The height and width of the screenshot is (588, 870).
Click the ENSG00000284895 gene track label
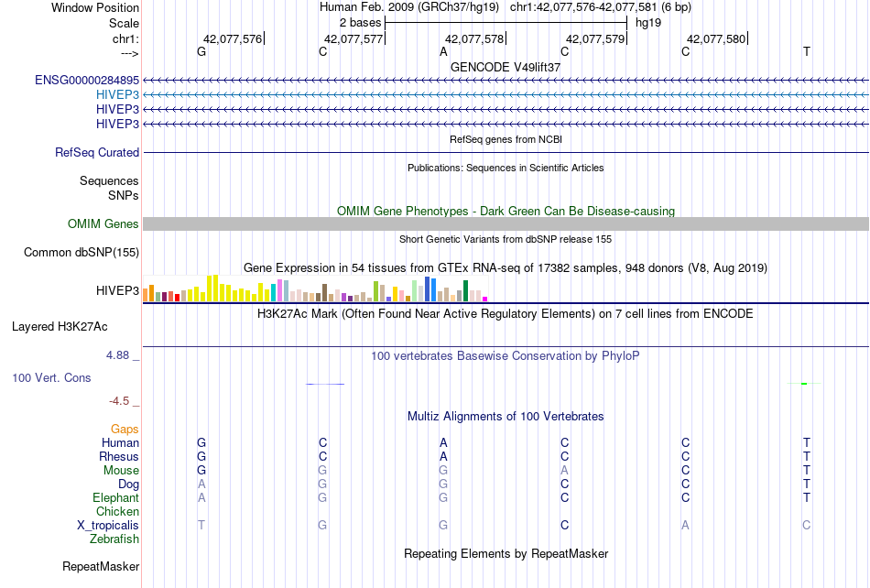[87, 81]
